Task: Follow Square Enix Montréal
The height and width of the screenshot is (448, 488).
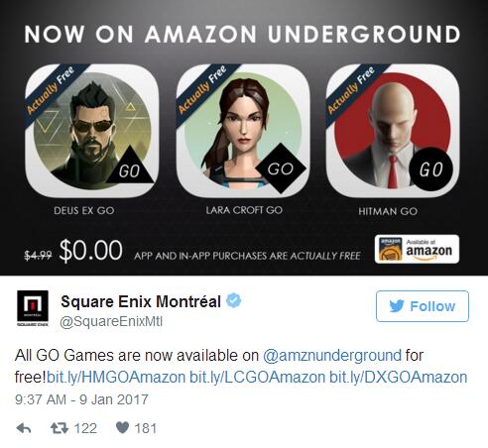Action: click(423, 306)
